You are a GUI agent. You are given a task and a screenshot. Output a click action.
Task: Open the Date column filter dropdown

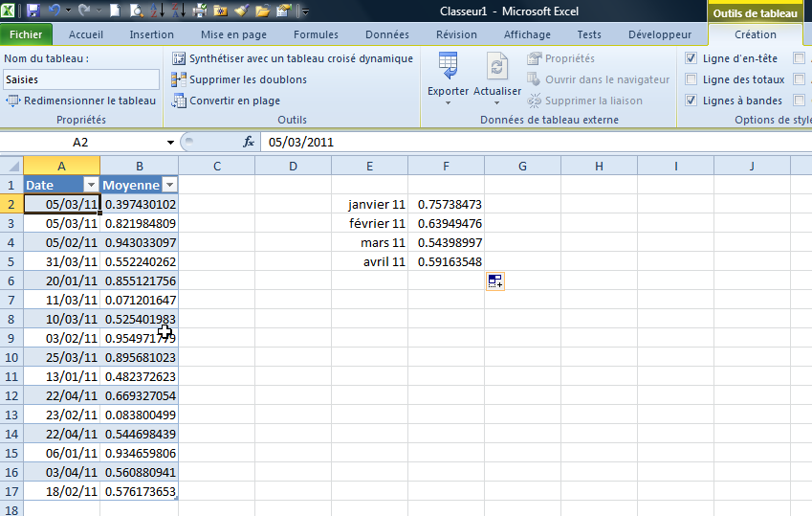pos(91,185)
